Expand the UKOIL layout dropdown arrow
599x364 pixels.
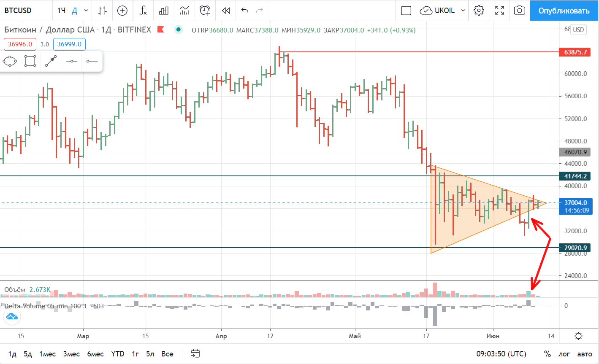click(x=463, y=11)
